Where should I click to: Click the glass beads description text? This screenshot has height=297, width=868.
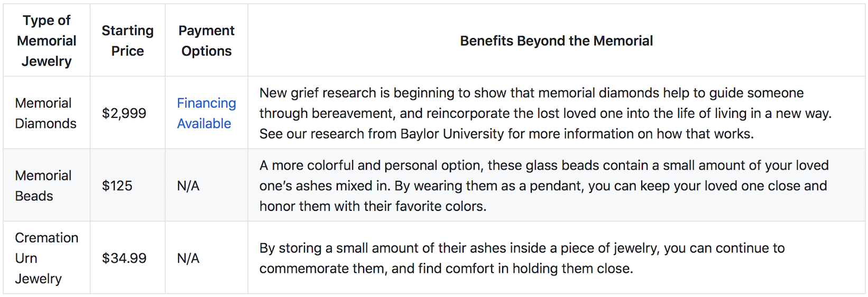tap(544, 185)
